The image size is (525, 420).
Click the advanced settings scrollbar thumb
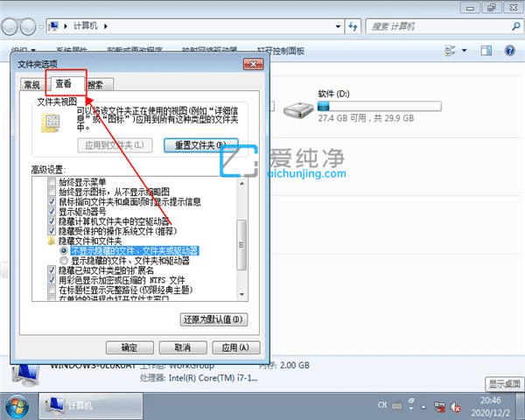241,245
